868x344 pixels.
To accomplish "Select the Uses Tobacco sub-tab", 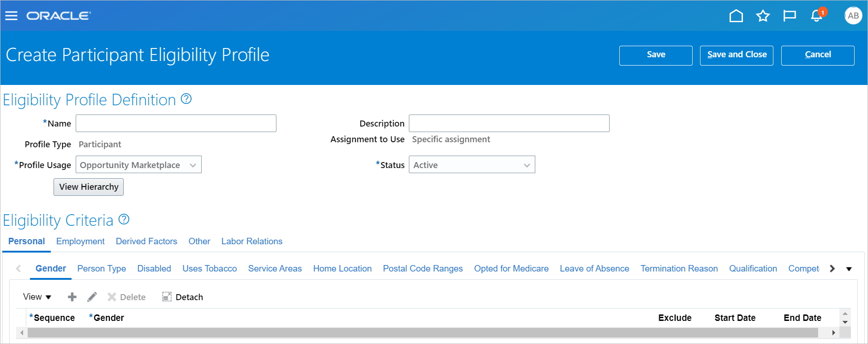I will 210,269.
